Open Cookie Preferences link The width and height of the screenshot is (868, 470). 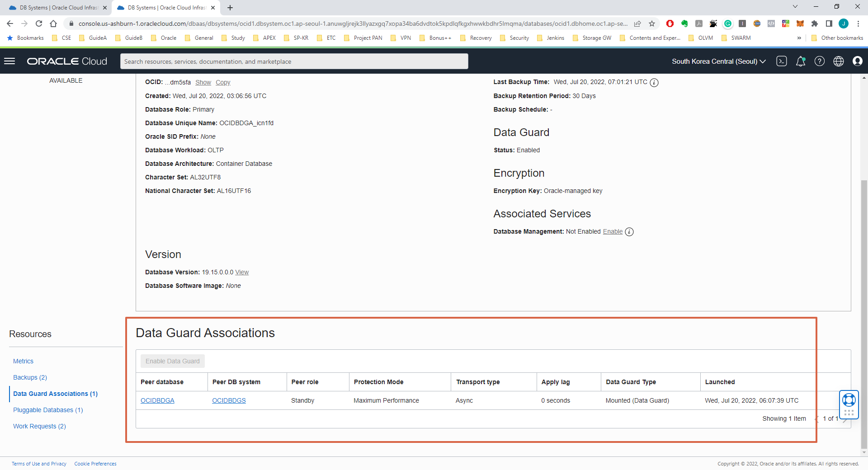95,464
